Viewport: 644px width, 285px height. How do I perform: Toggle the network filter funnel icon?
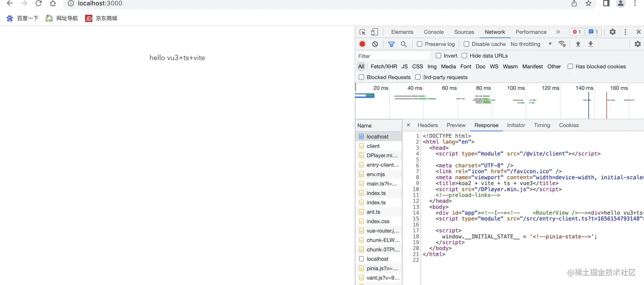pos(391,44)
